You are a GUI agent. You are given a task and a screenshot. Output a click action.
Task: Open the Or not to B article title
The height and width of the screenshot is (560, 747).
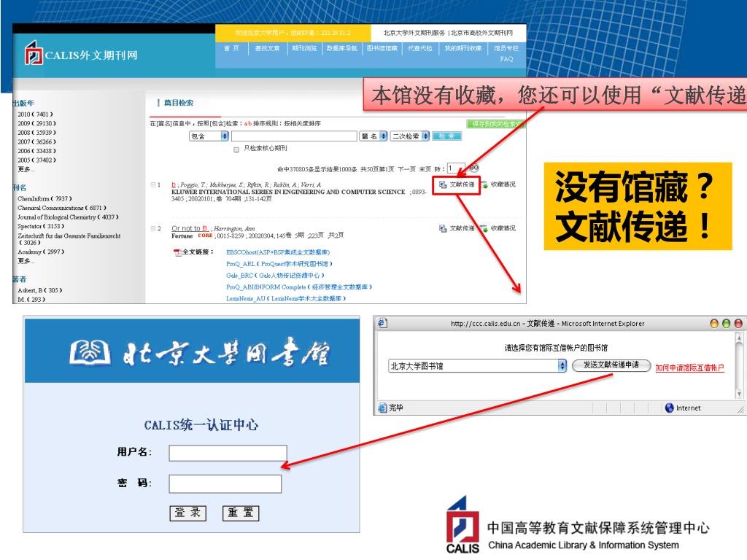click(x=190, y=228)
